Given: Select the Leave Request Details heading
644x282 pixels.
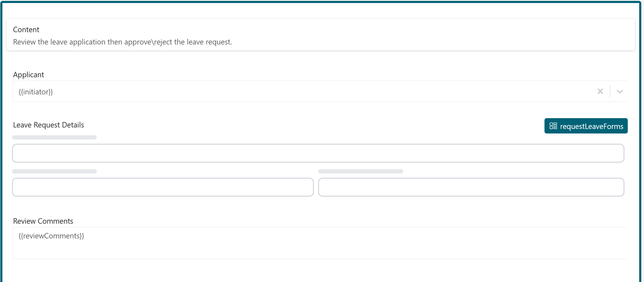Looking at the screenshot, I should click(48, 125).
